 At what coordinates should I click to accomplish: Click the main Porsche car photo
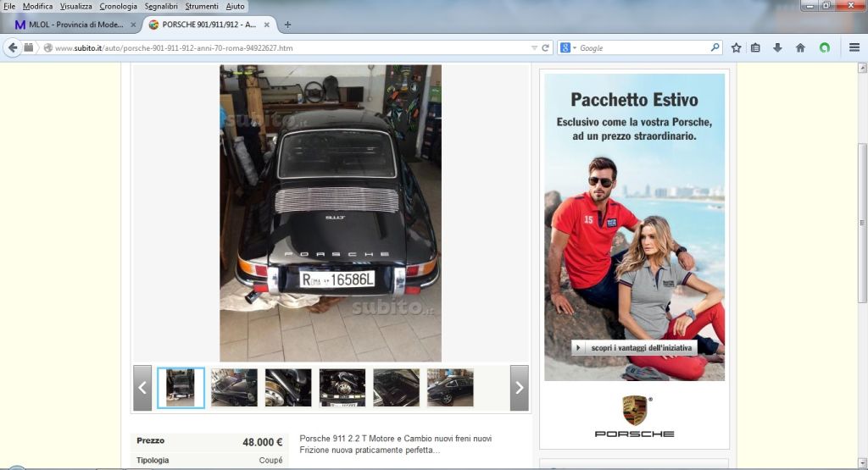(x=331, y=213)
